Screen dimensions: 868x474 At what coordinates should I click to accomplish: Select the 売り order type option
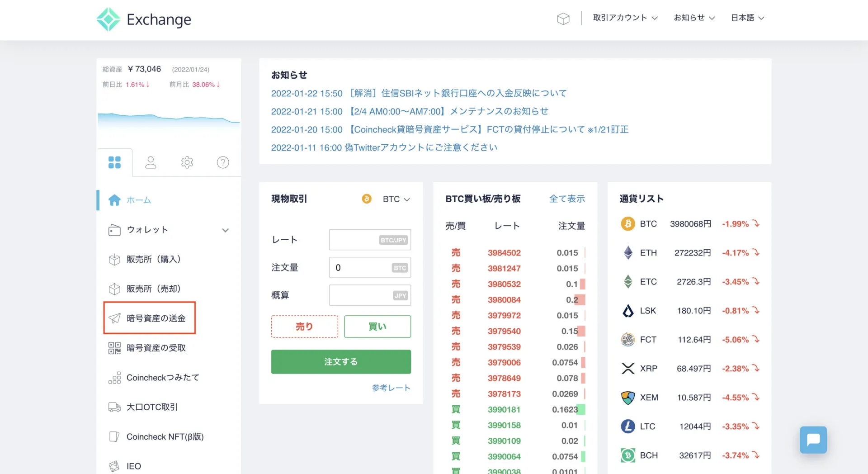(x=304, y=326)
